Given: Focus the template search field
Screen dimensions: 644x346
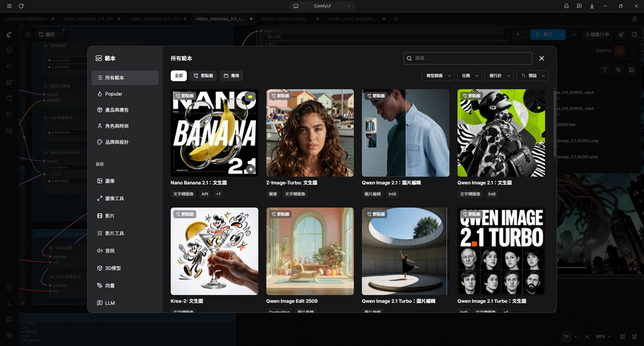Looking at the screenshot, I should click(468, 59).
